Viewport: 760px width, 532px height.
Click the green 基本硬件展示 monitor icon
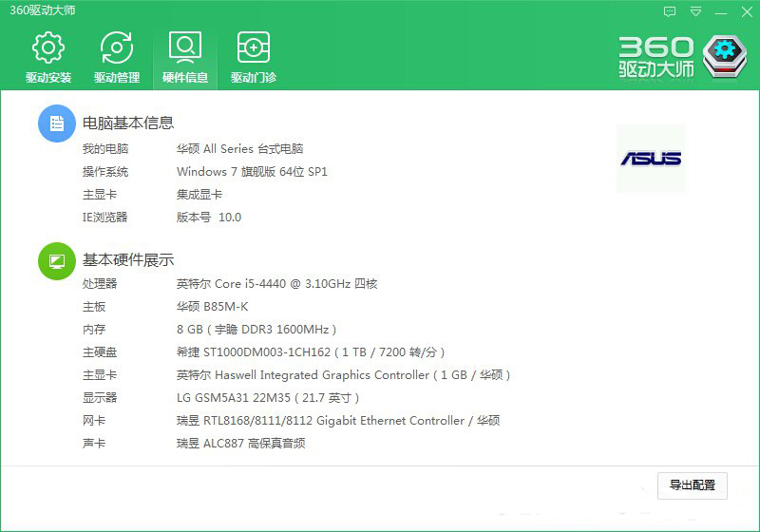point(57,261)
